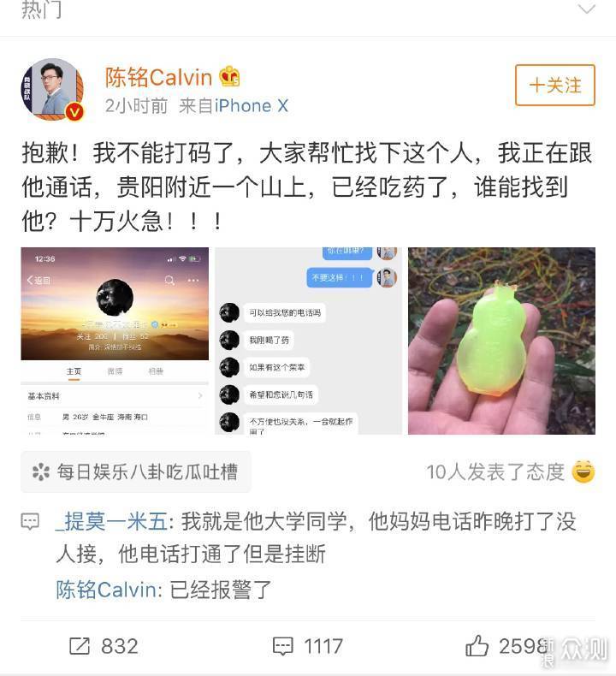Open commenter _提莫一米五's profile
Image resolution: width=616 pixels, height=676 pixels.
(111, 521)
